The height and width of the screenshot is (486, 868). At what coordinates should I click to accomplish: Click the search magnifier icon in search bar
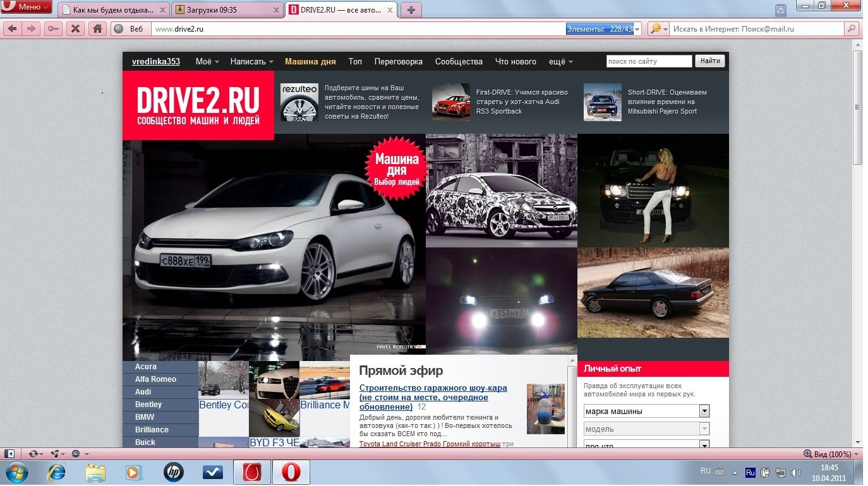[x=852, y=28]
